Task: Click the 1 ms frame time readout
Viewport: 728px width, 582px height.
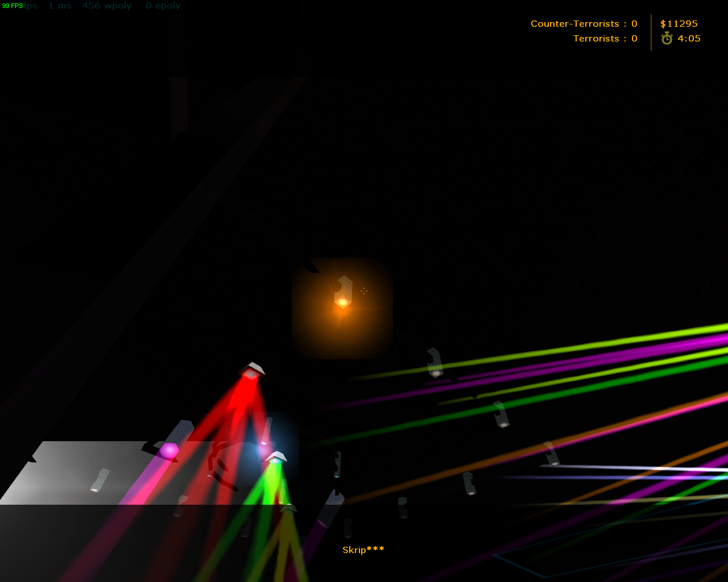Action: click(x=60, y=6)
